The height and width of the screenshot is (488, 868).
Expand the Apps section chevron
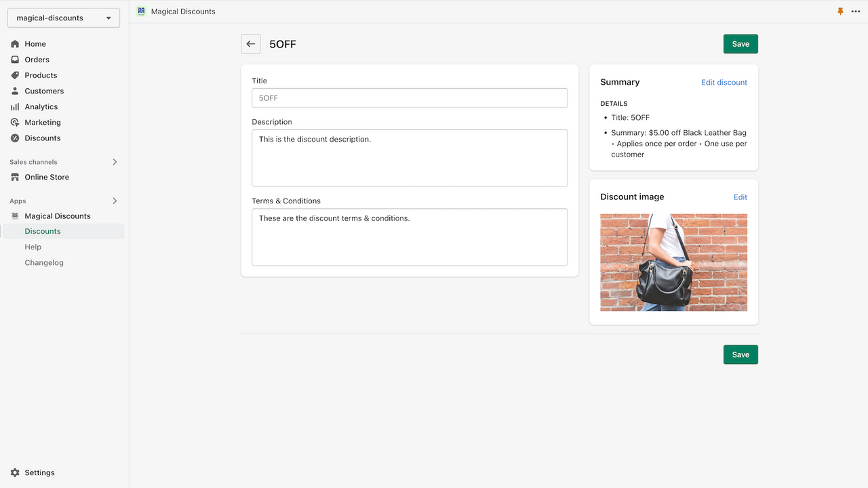tap(115, 201)
